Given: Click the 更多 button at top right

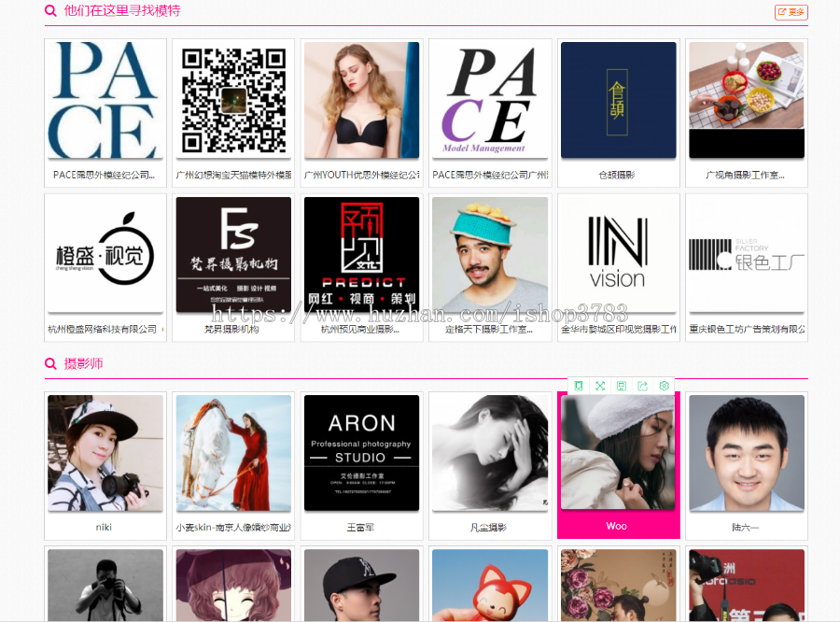Looking at the screenshot, I should click(791, 12).
